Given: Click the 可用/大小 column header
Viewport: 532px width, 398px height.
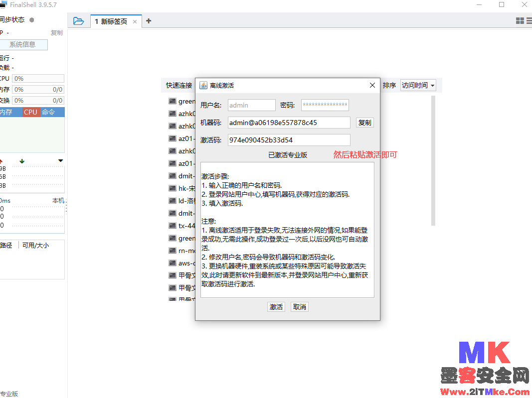Looking at the screenshot, I should click(x=35, y=245).
